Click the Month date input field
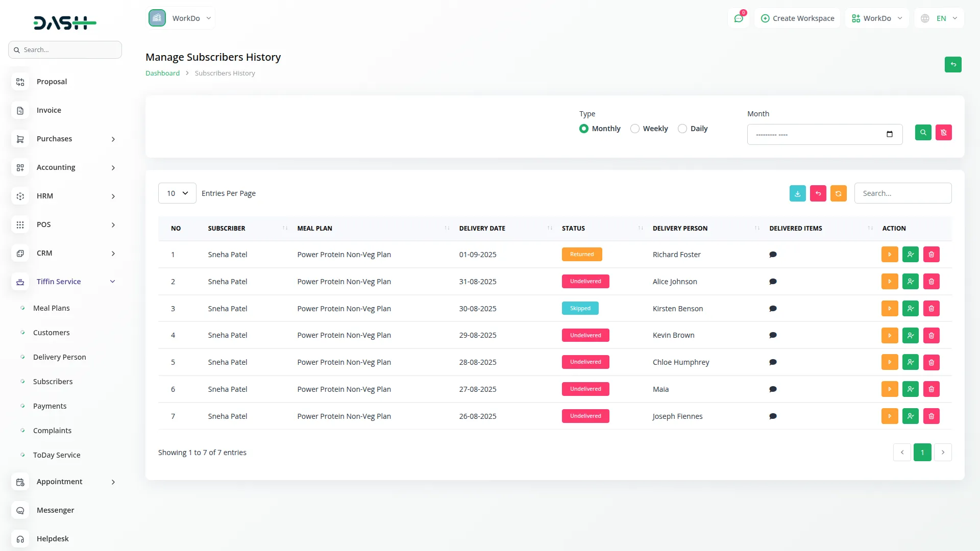980x551 pixels. point(824,135)
